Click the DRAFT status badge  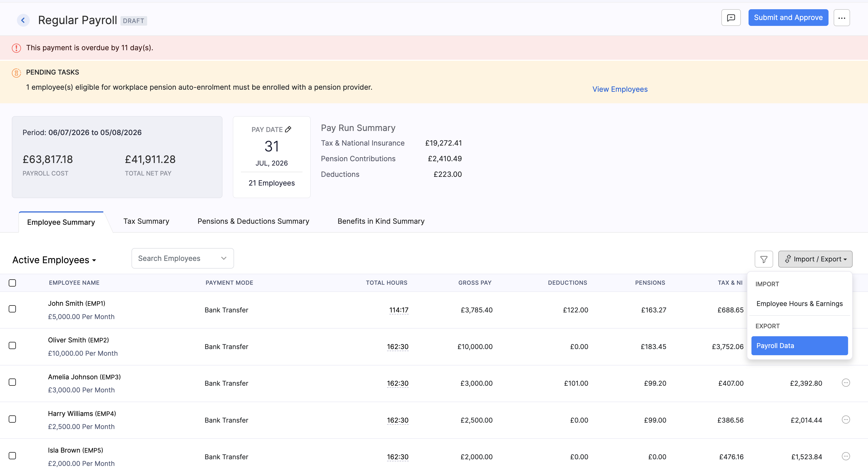[134, 21]
